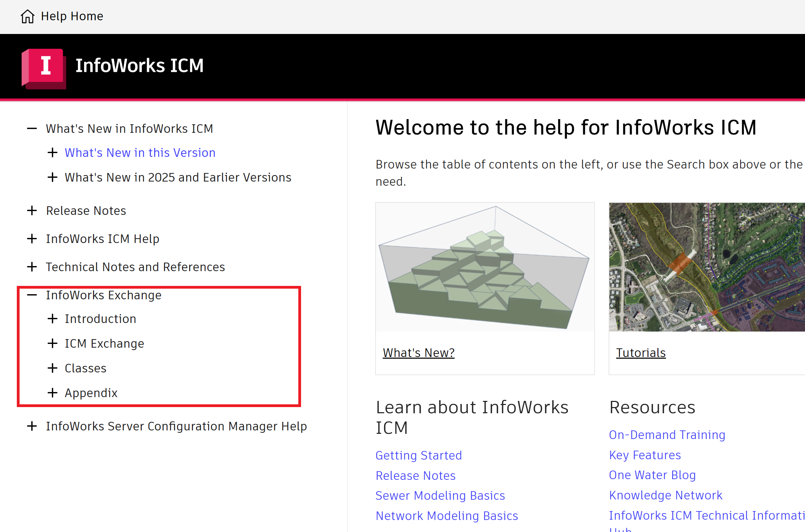Expand the Appendix node

pos(52,393)
